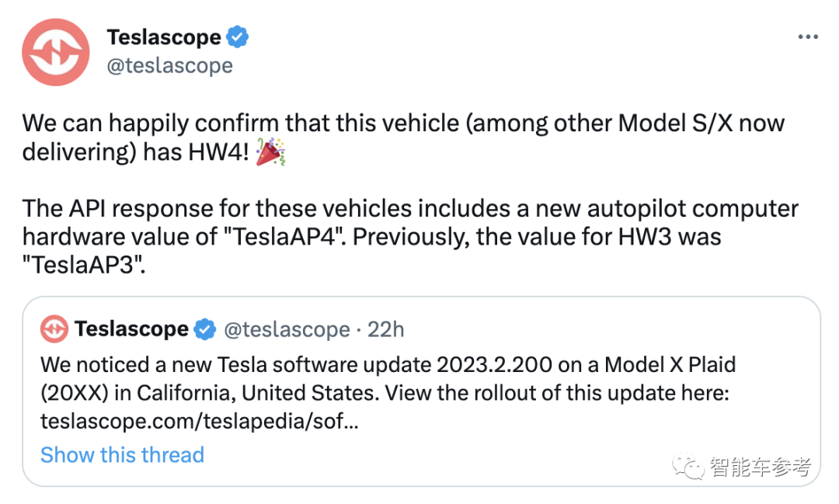Click the verified checkmark inside the quoted tweet

click(204, 328)
